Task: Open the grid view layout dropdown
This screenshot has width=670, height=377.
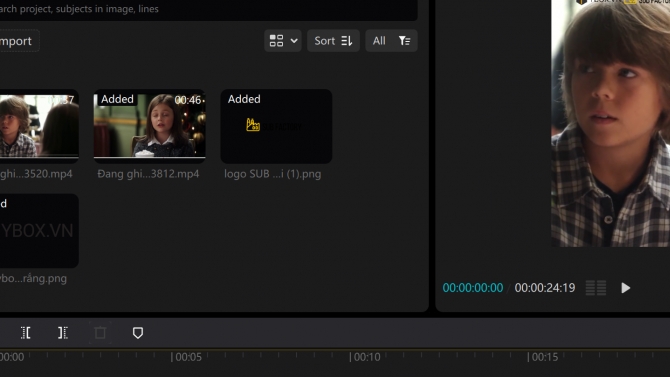Action: pos(283,41)
